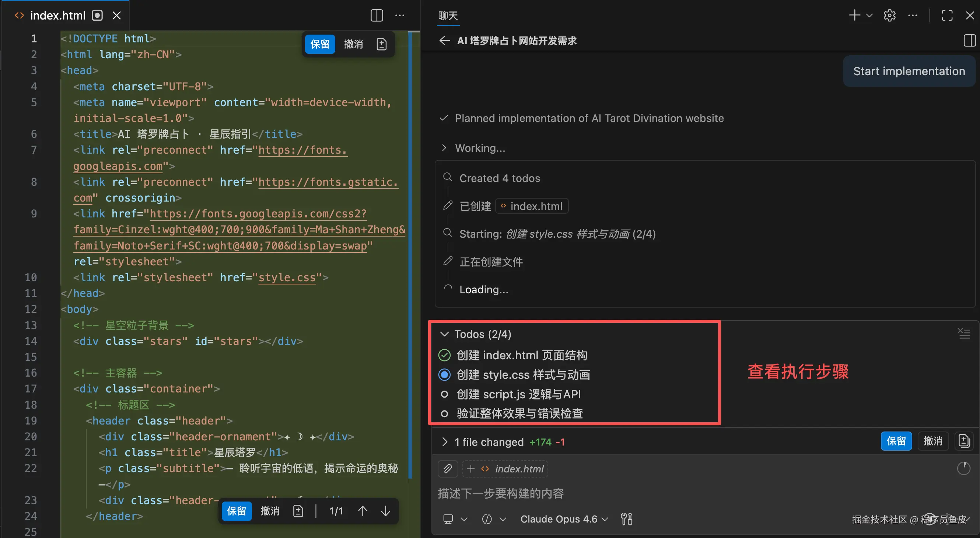The width and height of the screenshot is (980, 538).
Task: Maximize chat panel with fullscreen icon
Action: [946, 15]
